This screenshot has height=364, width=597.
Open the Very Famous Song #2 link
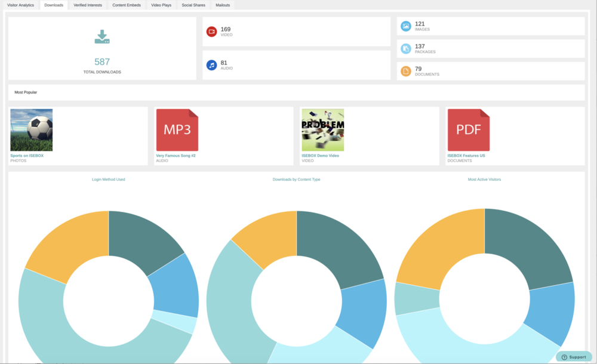(x=176, y=156)
